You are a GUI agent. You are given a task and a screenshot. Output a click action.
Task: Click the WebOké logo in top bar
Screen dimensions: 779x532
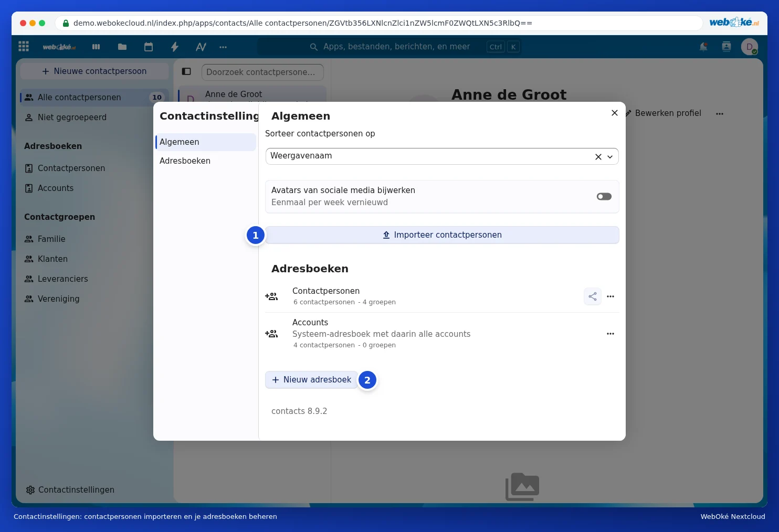point(59,47)
